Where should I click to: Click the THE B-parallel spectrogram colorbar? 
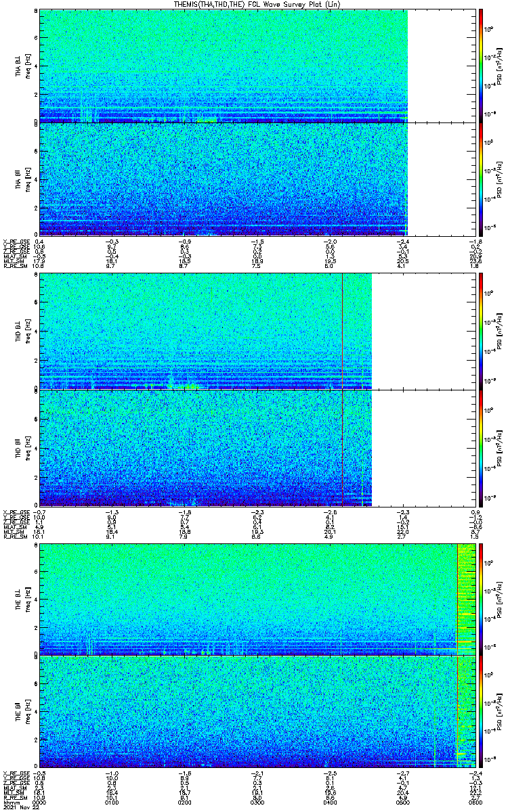[481, 711]
